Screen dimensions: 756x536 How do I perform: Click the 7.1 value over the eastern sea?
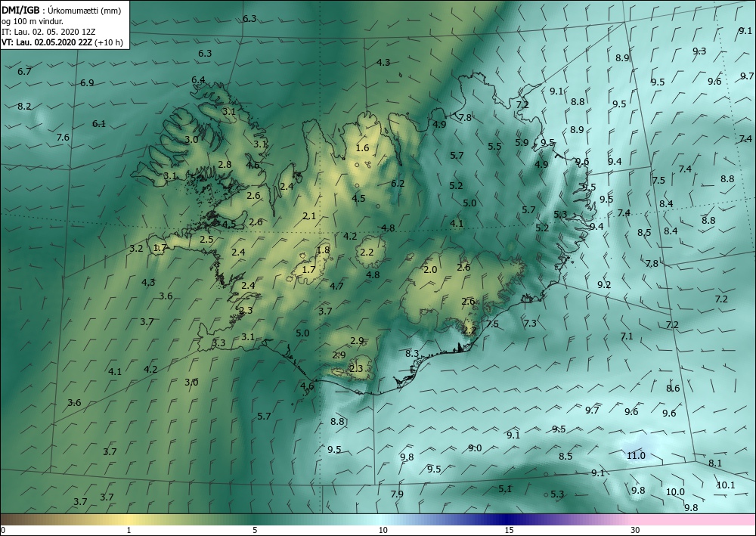pyautogui.click(x=626, y=336)
